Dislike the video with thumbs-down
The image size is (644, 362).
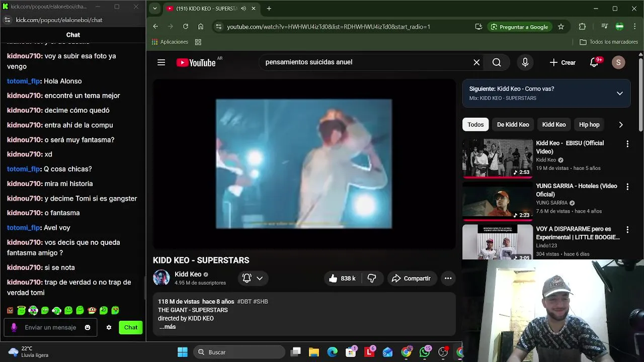pyautogui.click(x=372, y=278)
